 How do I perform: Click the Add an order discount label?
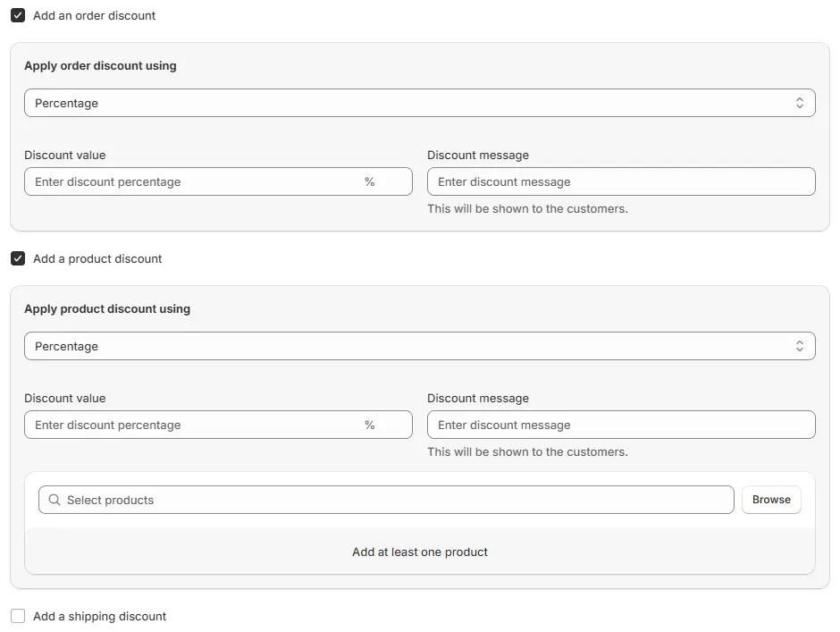(94, 15)
